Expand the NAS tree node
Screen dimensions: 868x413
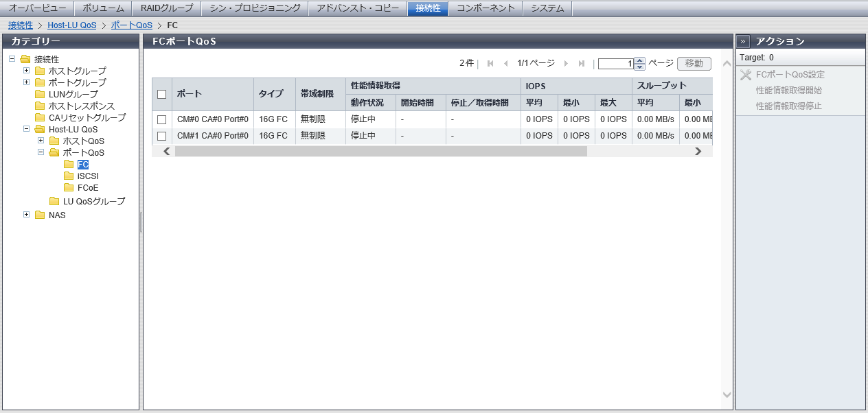click(x=27, y=215)
